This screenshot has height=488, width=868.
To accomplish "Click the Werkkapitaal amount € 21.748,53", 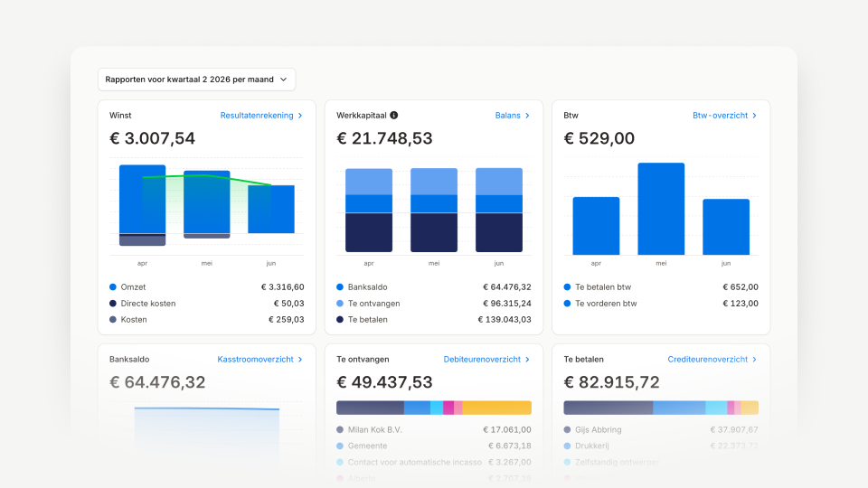I will (385, 138).
